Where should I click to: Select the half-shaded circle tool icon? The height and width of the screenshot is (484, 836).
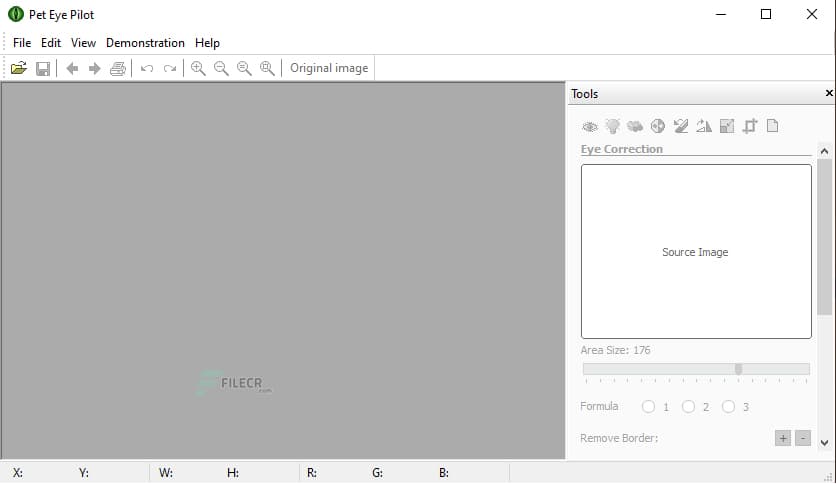[658, 126]
